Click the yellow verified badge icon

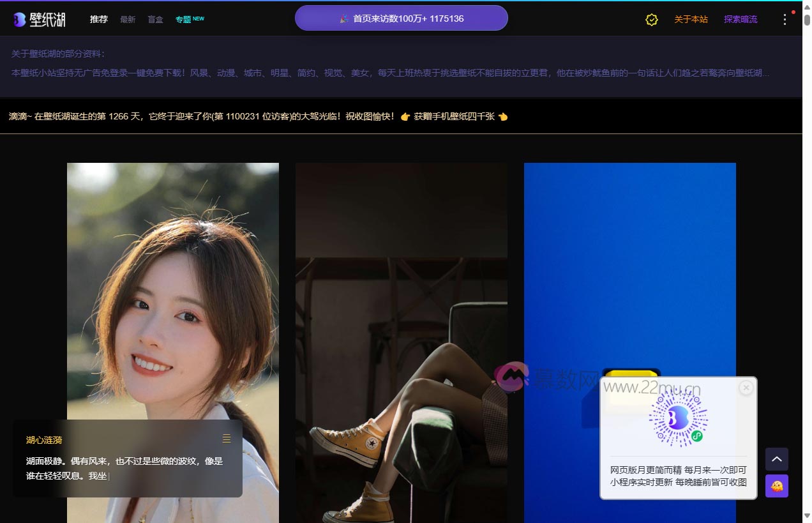(x=651, y=20)
